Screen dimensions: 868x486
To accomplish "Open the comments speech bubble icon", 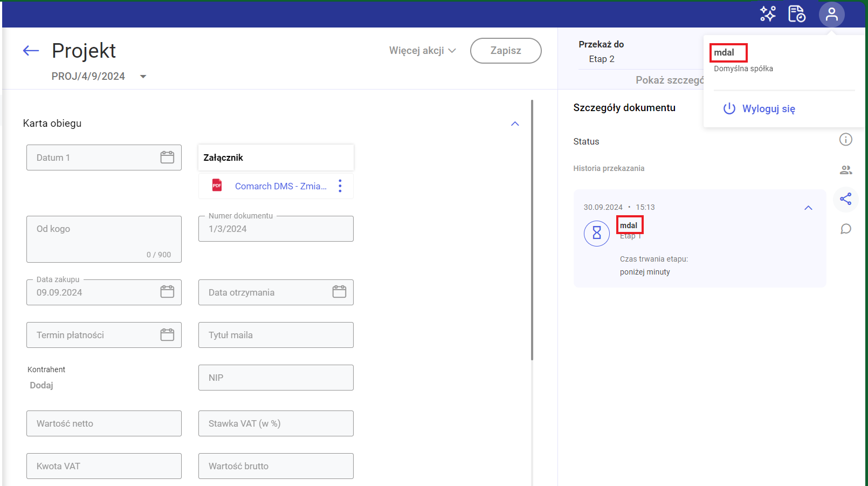I will tap(845, 229).
